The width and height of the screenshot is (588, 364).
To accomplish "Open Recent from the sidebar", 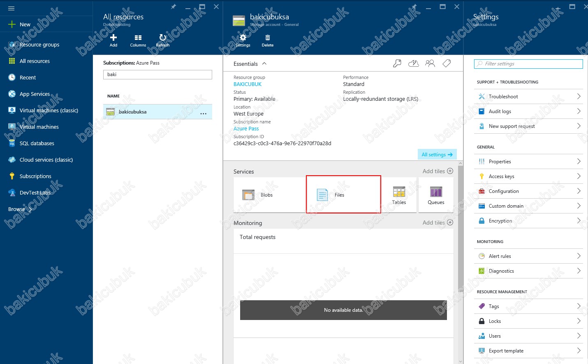I will coord(28,77).
